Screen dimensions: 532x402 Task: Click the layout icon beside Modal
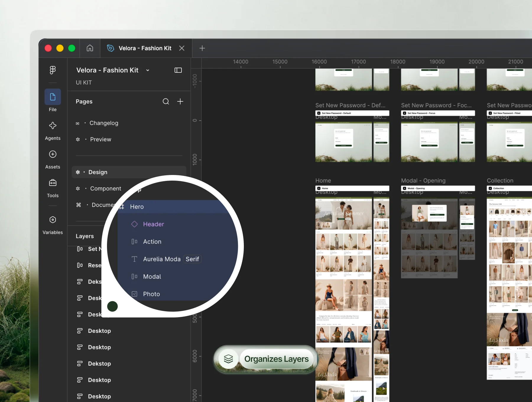point(134,276)
